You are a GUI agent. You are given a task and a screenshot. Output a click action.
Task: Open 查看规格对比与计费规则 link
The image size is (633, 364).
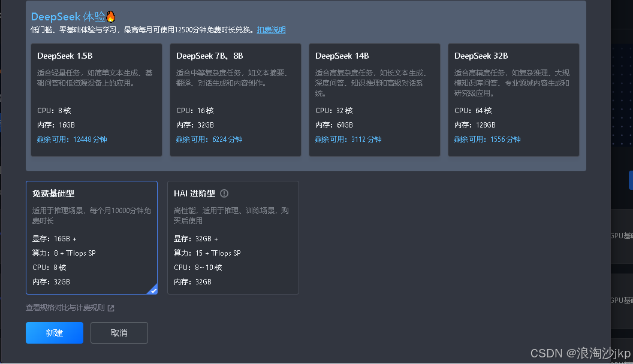65,308
